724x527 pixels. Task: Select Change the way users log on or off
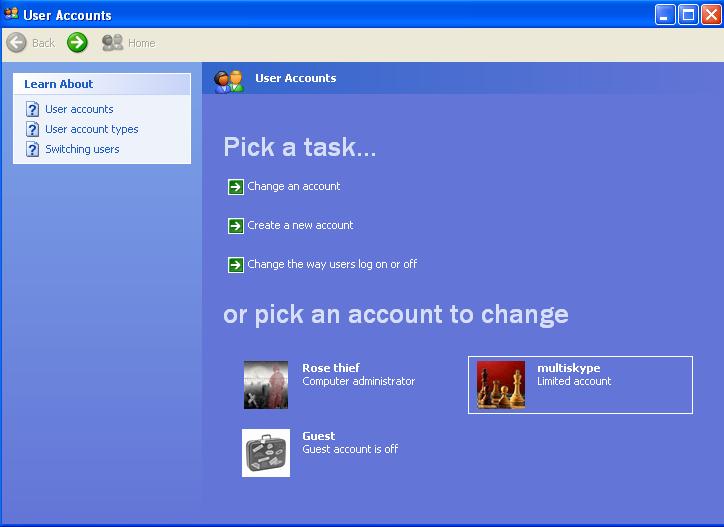(x=332, y=264)
